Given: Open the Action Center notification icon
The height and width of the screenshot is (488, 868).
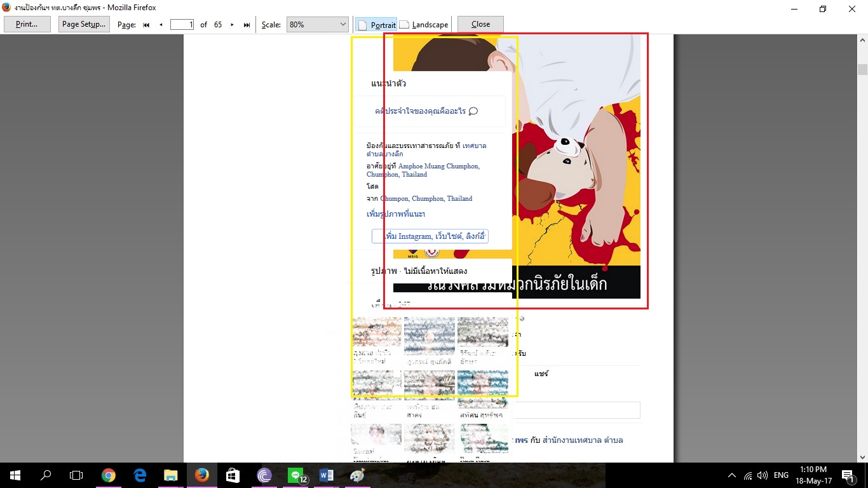Looking at the screenshot, I should point(847,475).
